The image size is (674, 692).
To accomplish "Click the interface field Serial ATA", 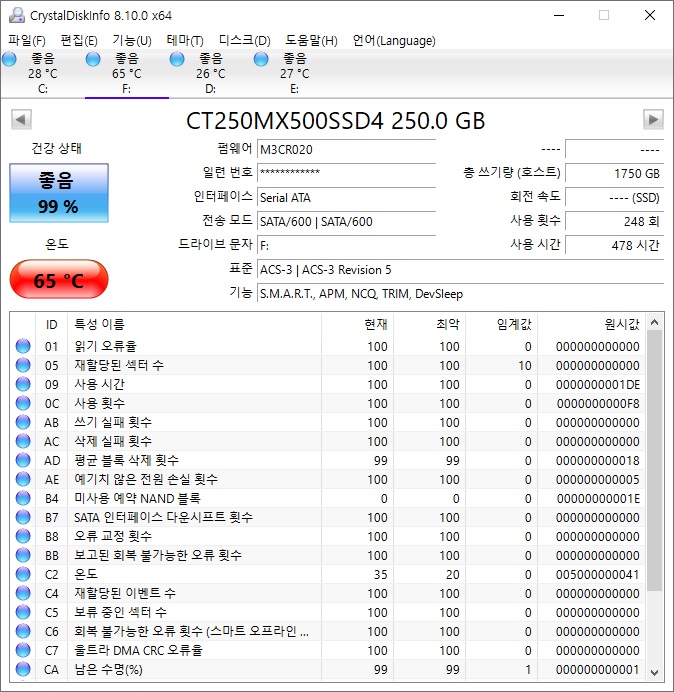I will click(346, 197).
